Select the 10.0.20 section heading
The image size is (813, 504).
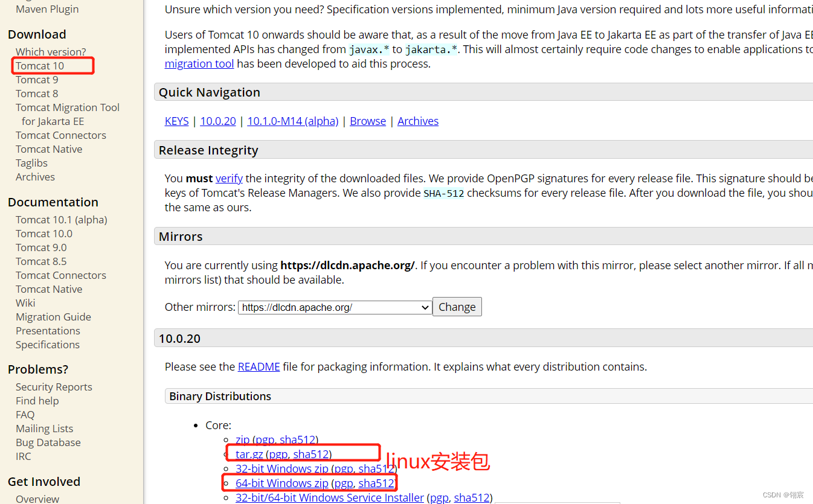coord(179,339)
